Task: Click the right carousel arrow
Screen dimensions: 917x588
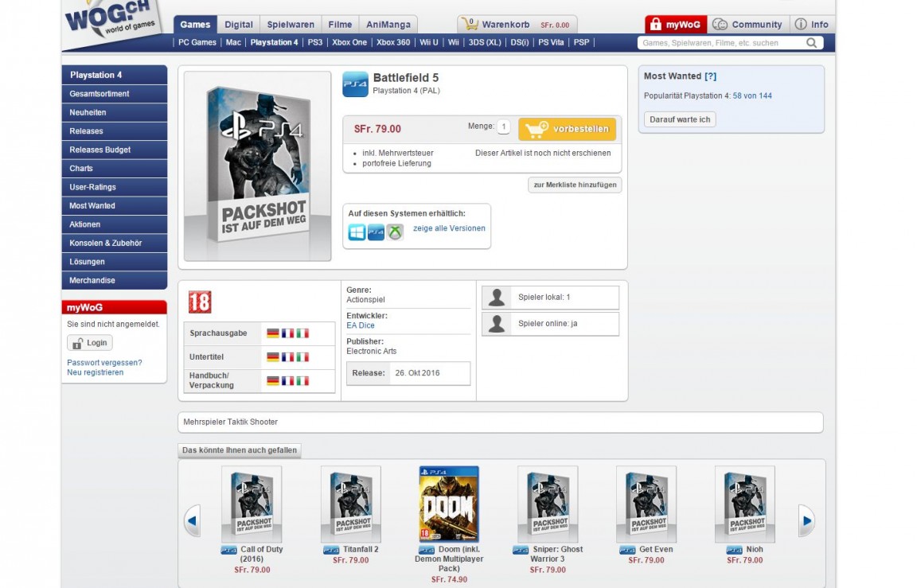Action: tap(806, 520)
